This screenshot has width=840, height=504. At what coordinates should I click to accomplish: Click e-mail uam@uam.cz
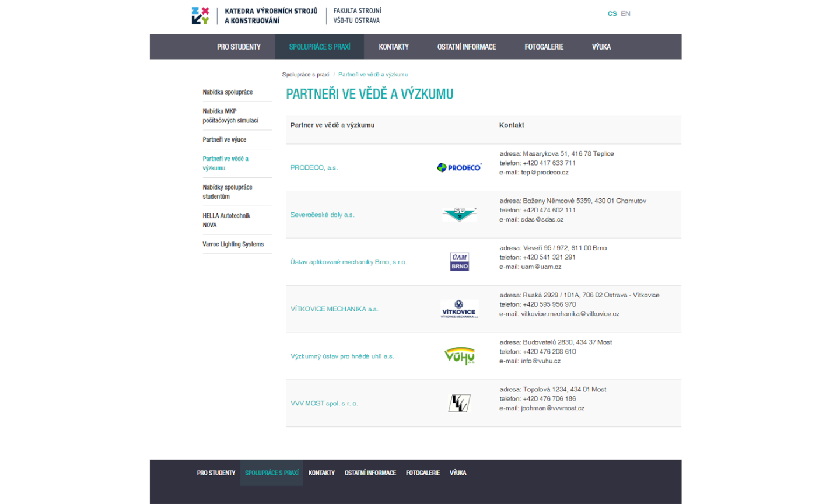(541, 267)
